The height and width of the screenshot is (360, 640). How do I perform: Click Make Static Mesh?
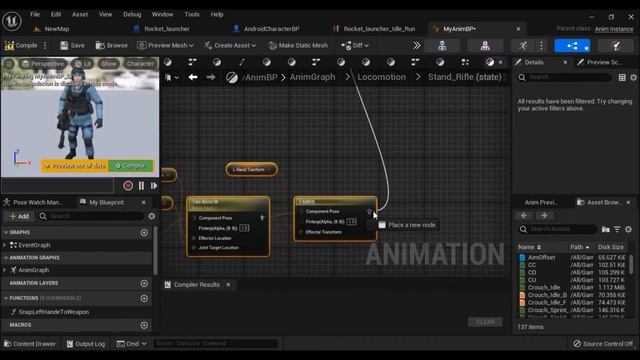point(298,45)
